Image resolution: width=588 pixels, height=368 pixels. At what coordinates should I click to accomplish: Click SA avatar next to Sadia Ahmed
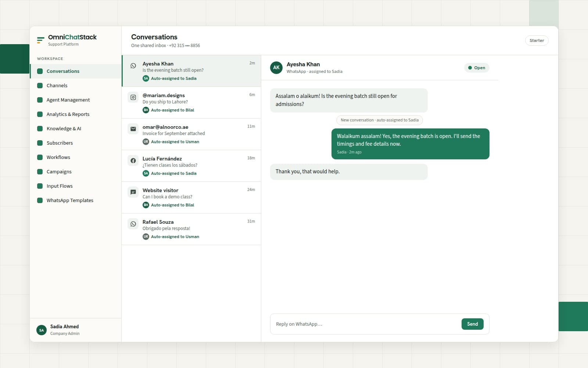(x=42, y=330)
